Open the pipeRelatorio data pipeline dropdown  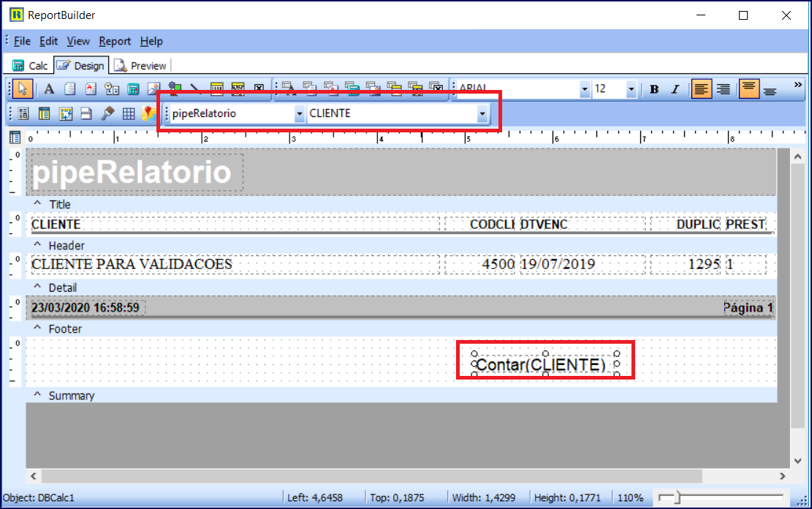(x=300, y=113)
